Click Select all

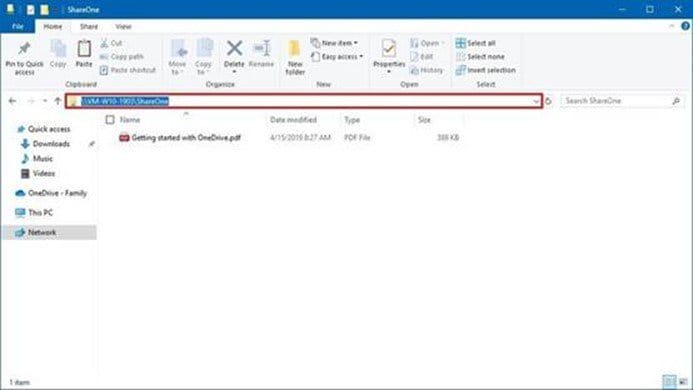coord(476,43)
